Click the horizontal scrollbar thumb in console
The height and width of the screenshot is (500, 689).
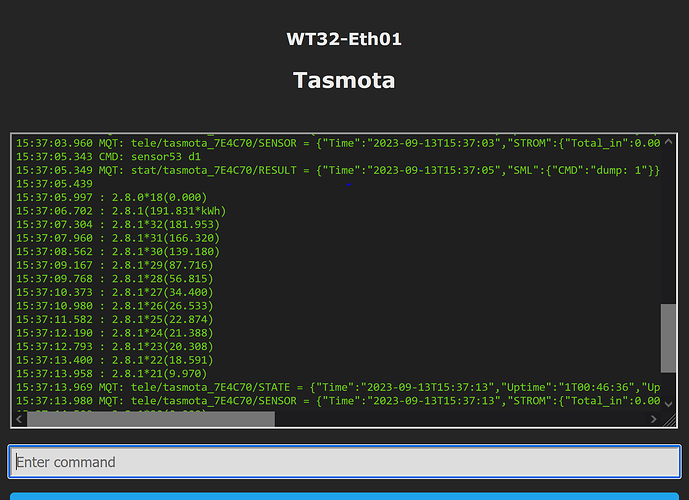coord(151,419)
